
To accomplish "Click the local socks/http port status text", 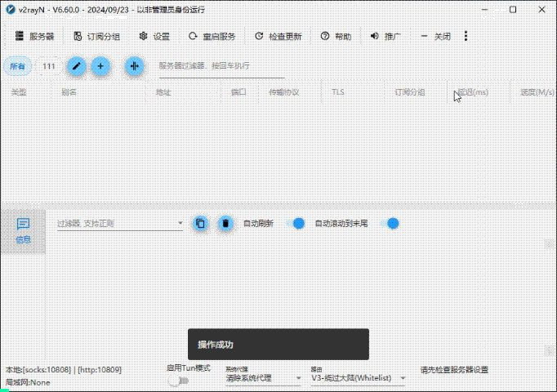I will pyautogui.click(x=64, y=370).
